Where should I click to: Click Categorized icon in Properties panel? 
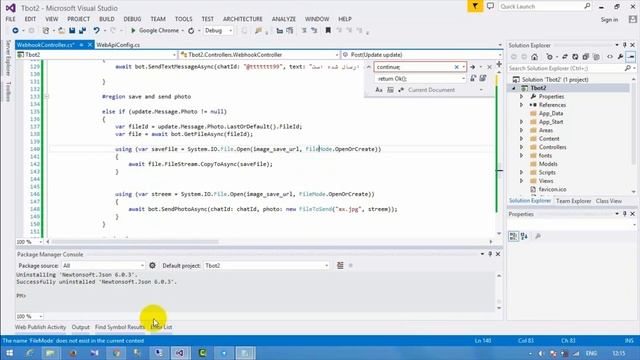pyautogui.click(x=513, y=236)
